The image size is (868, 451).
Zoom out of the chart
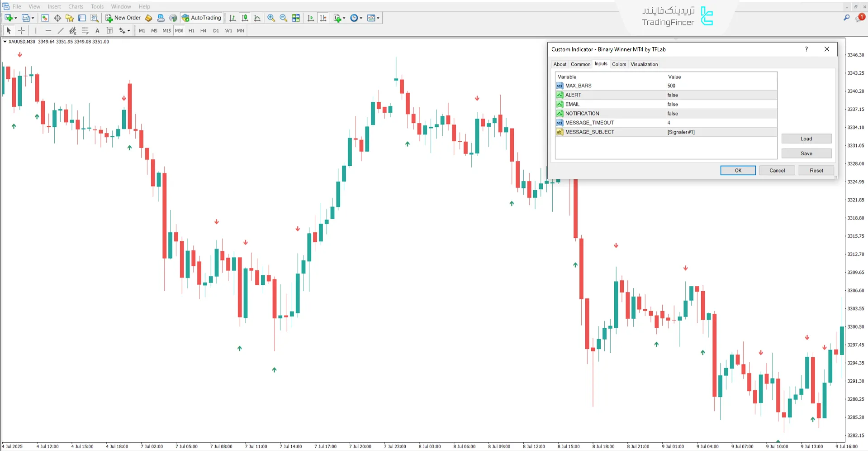[x=284, y=18]
